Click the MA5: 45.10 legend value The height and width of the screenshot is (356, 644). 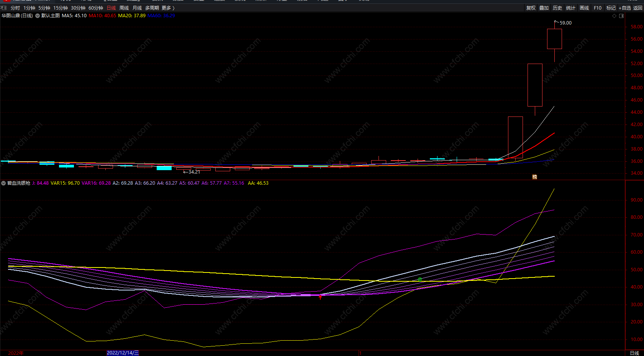click(74, 16)
